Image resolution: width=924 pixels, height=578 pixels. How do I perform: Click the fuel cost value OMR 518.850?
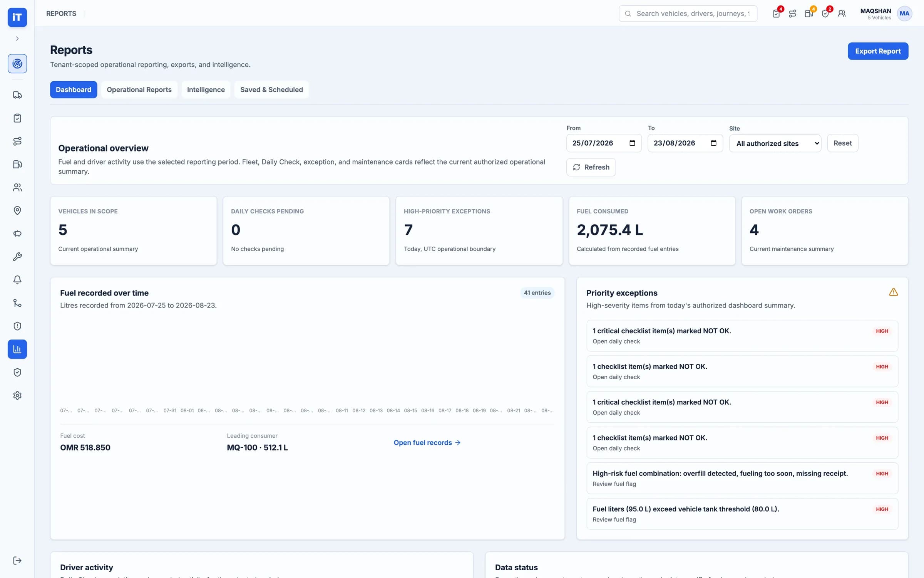(x=85, y=447)
